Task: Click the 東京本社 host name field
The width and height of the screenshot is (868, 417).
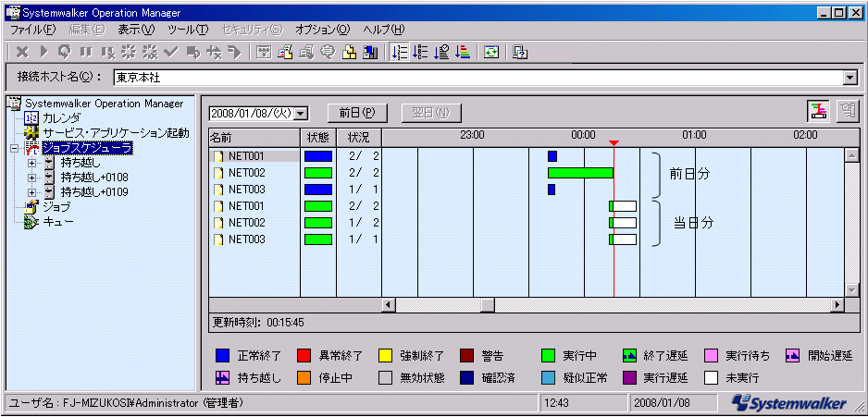Action: pos(477,78)
